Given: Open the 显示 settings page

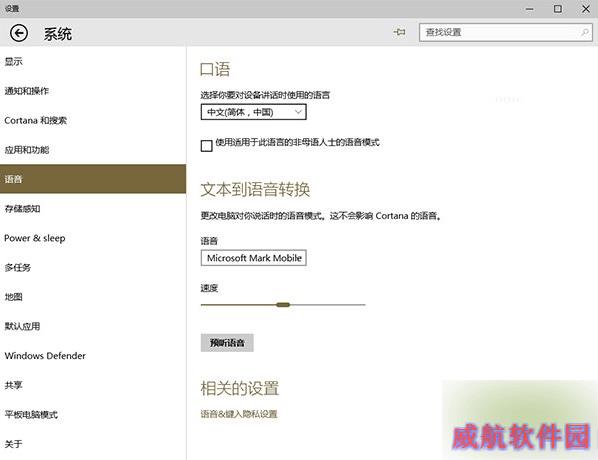Looking at the screenshot, I should [93, 61].
